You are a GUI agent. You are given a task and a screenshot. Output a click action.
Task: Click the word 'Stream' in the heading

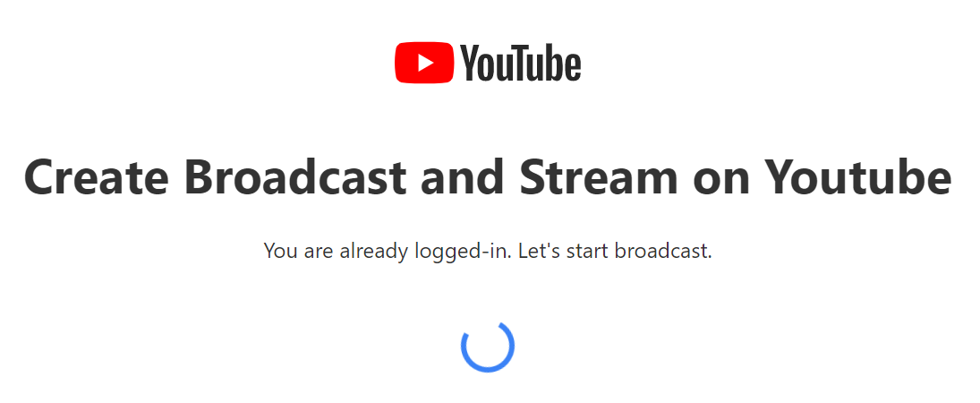click(x=599, y=177)
